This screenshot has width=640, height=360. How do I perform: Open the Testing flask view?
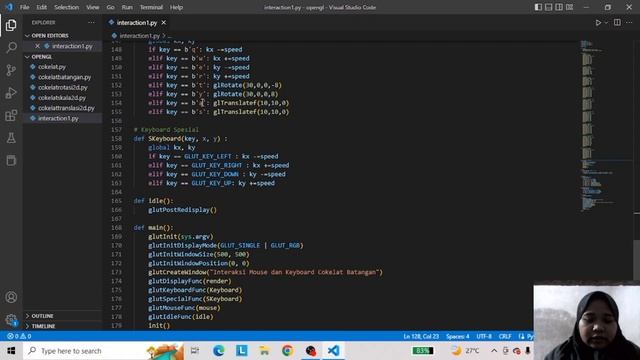tap(11, 138)
